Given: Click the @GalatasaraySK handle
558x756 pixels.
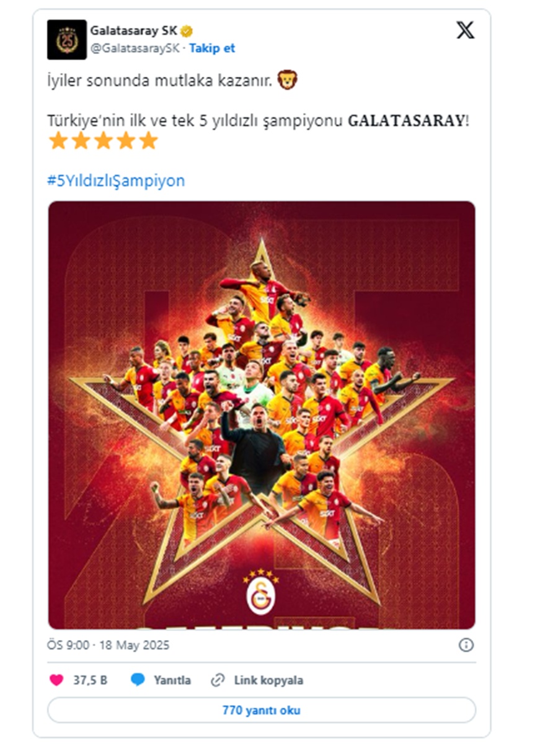Looking at the screenshot, I should (x=135, y=48).
